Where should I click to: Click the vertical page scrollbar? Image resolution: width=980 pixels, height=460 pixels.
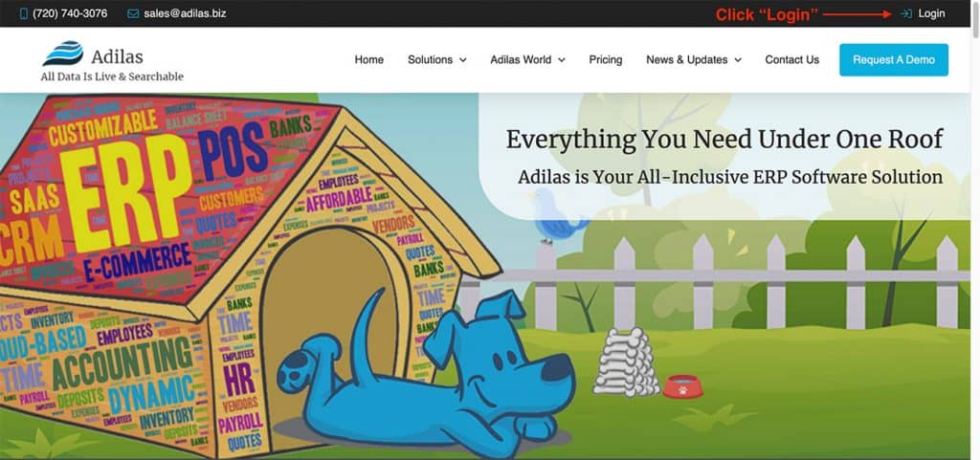(975, 230)
